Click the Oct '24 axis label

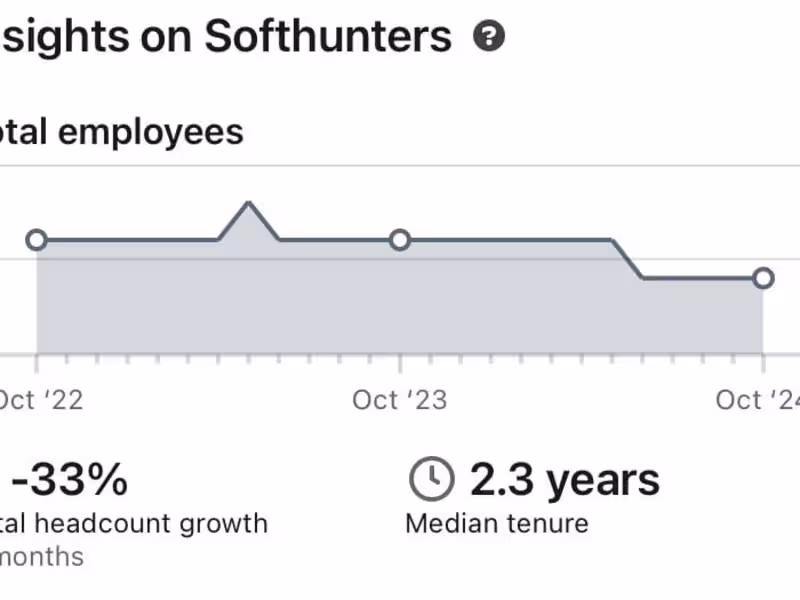pos(758,401)
